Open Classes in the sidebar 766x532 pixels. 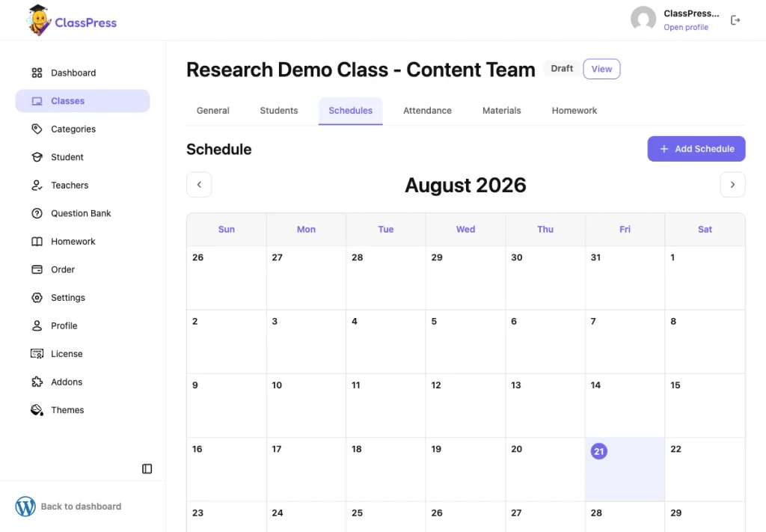pyautogui.click(x=82, y=101)
